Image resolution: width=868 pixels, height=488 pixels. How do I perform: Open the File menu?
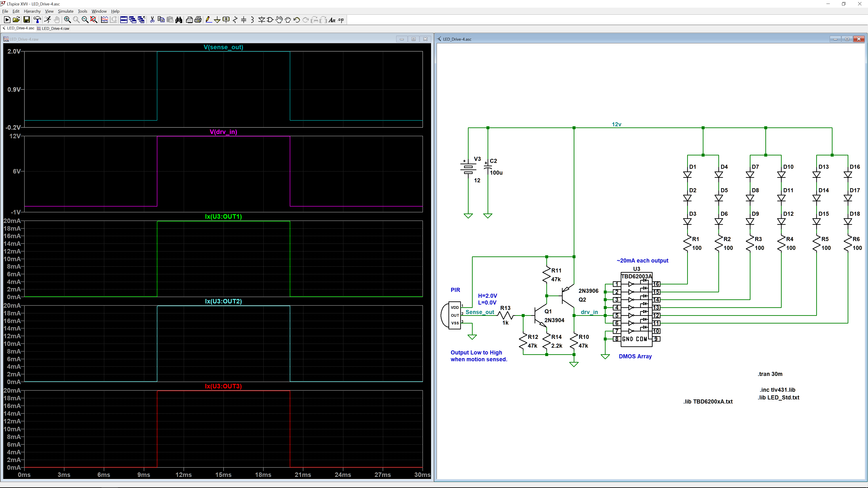click(5, 11)
